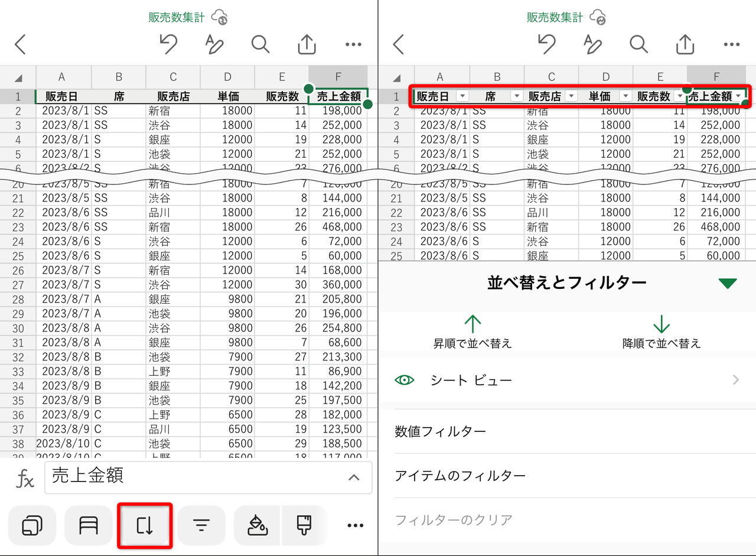Click the filter funnel icon in bottom toolbar

click(201, 525)
